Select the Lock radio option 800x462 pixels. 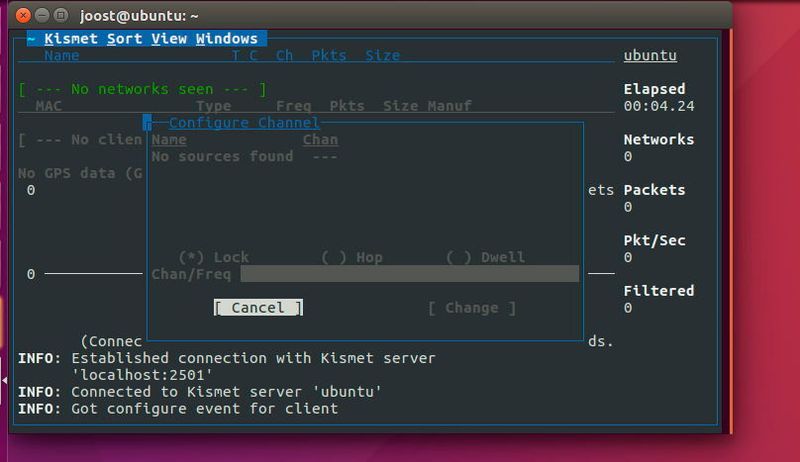(x=213, y=257)
